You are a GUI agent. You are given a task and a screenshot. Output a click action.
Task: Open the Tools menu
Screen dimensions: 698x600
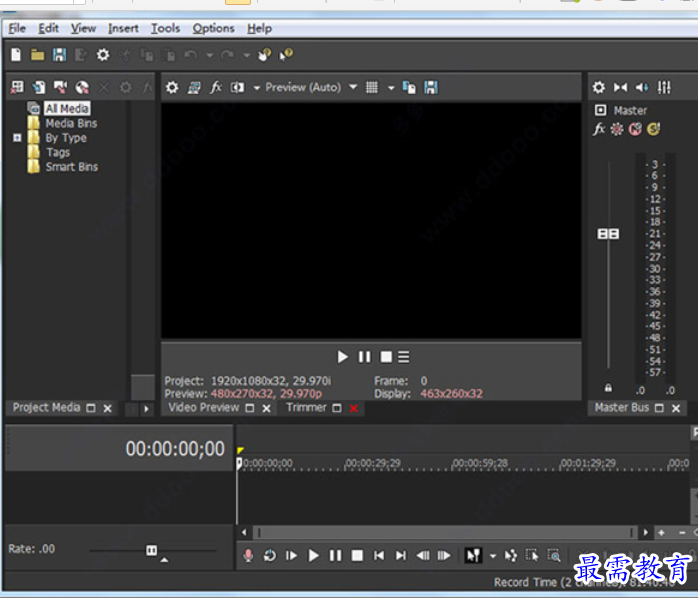tap(165, 28)
